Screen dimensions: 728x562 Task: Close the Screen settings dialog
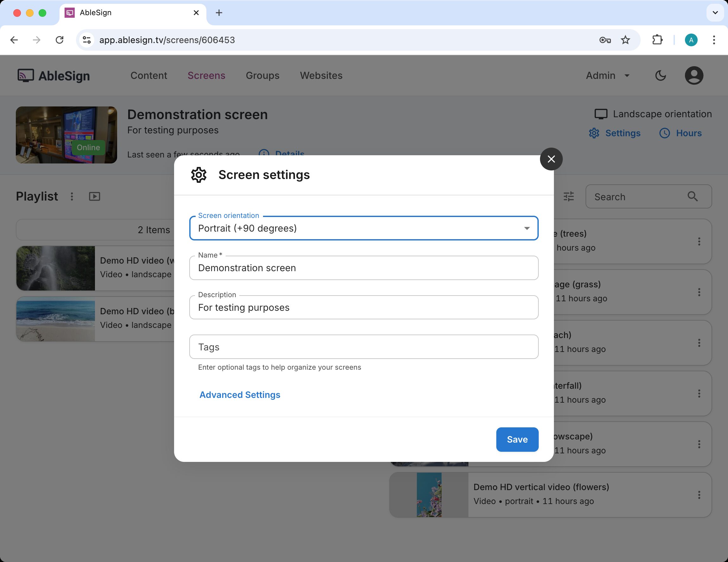click(551, 159)
